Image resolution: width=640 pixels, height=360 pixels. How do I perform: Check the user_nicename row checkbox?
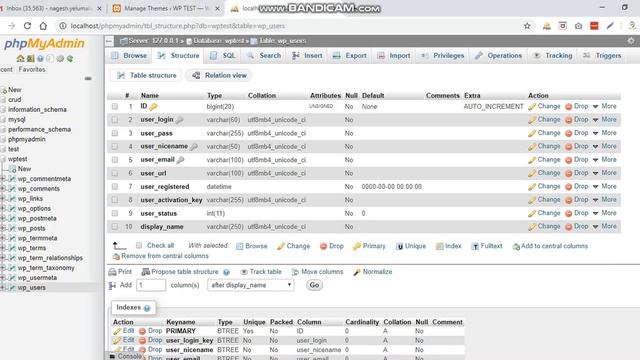[x=115, y=147]
